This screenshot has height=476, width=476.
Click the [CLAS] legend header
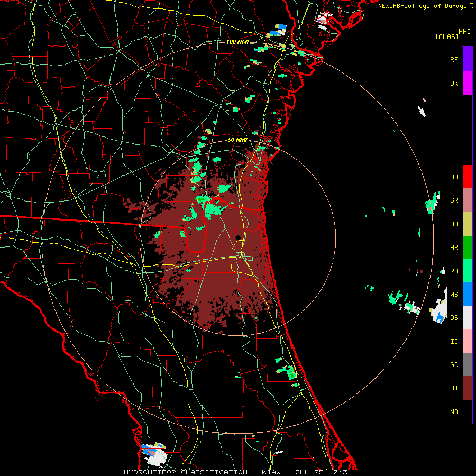pos(447,36)
